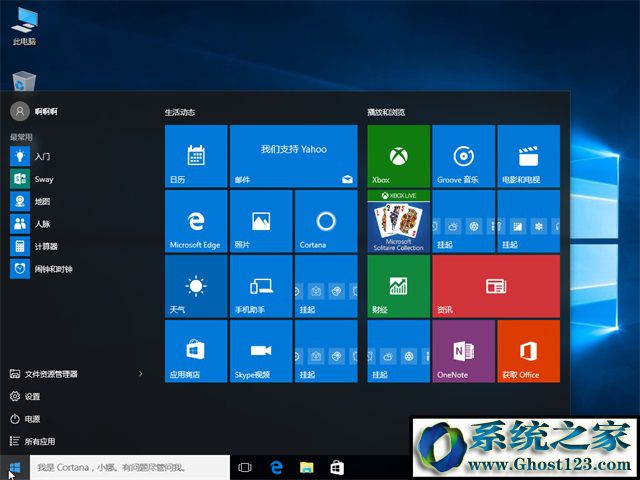
Task: Open the 应用商店 store tile
Action: [x=196, y=351]
